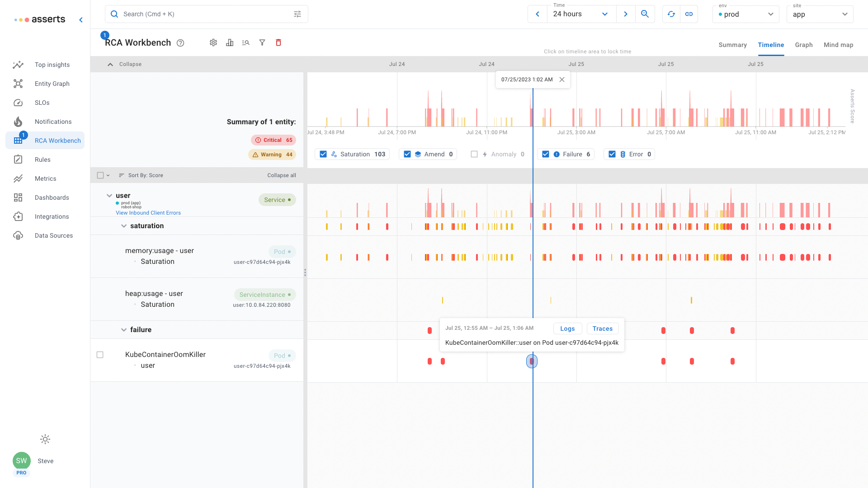Toggle light/dark theme sun icon
The width and height of the screenshot is (868, 488).
45,439
